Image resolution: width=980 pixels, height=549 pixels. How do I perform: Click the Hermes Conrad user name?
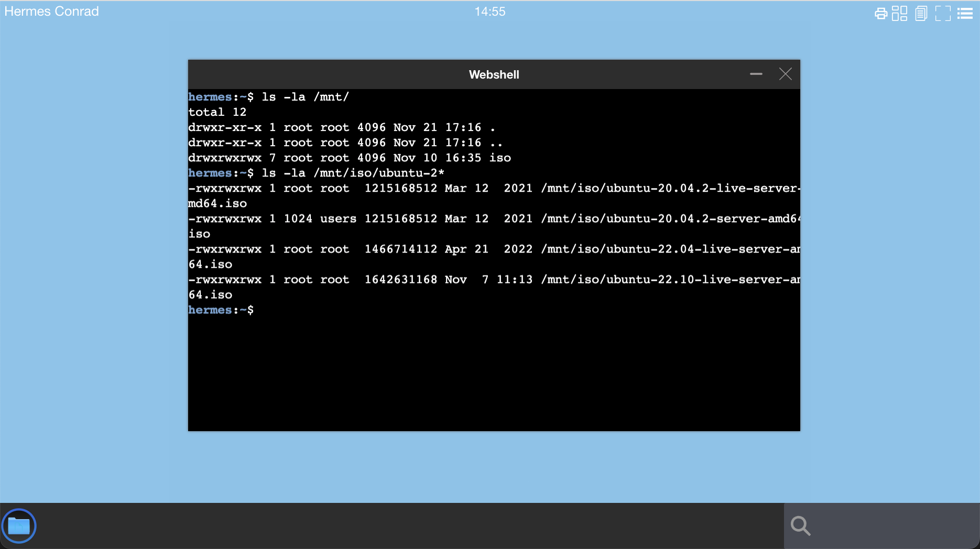[51, 12]
